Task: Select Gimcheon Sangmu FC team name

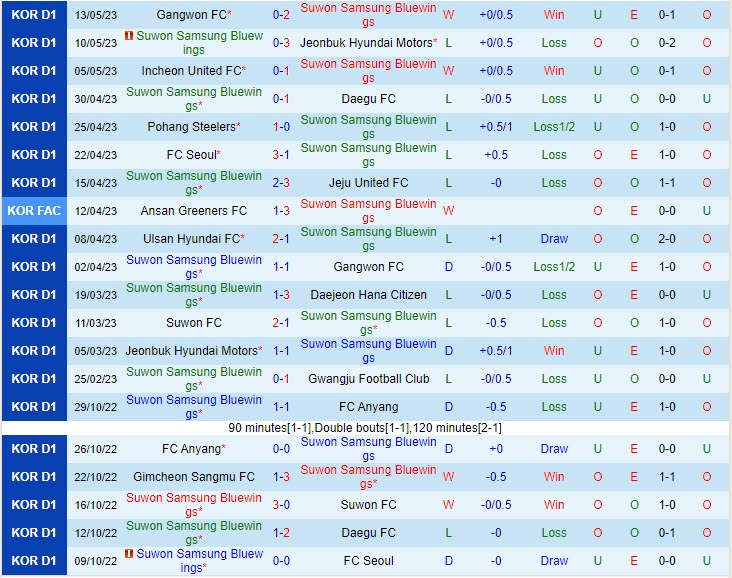Action: 194,477
